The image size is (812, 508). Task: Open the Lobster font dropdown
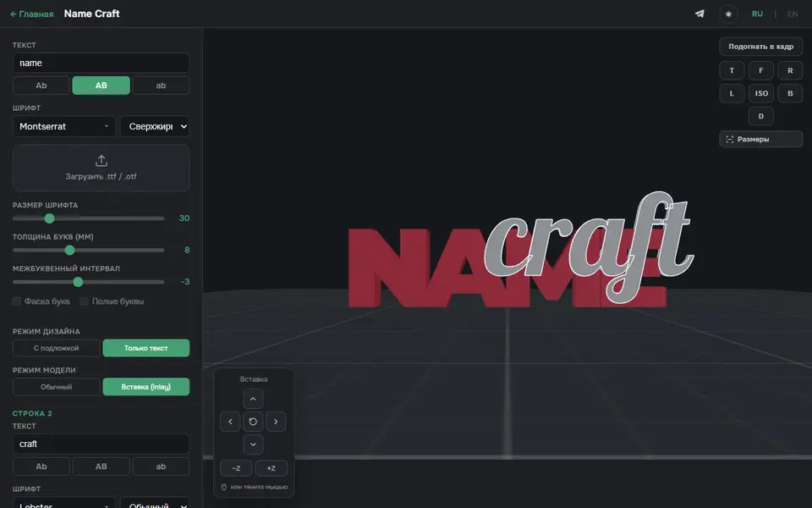pyautogui.click(x=64, y=504)
